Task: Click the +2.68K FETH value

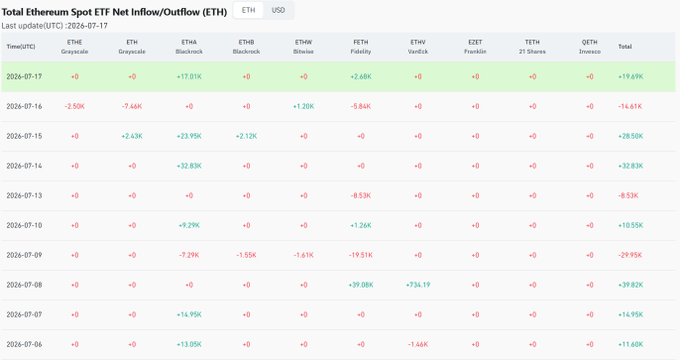Action: 361,77
